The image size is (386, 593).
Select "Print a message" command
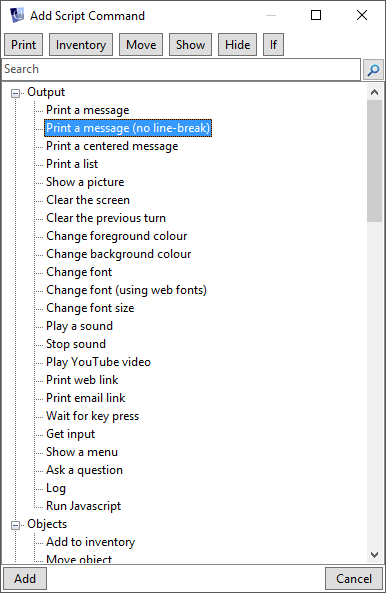click(x=88, y=110)
